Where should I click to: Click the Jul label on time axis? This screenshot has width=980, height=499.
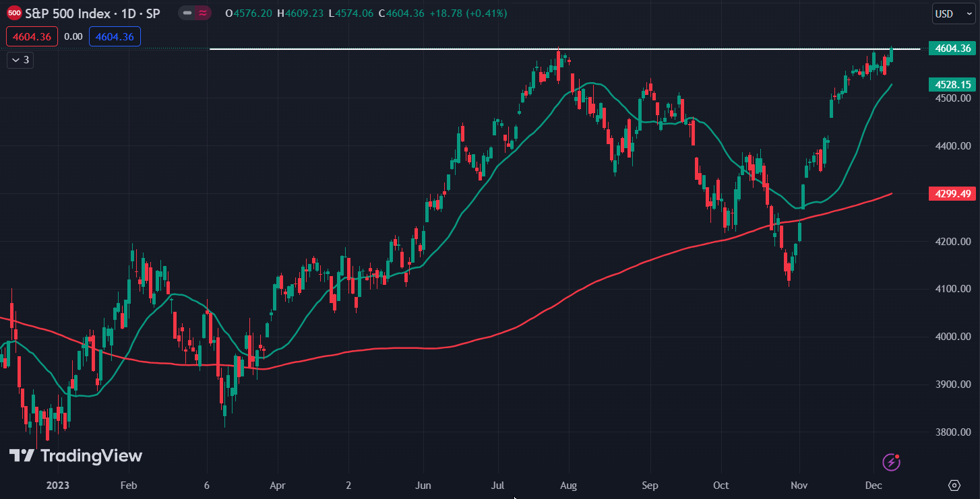(x=497, y=485)
